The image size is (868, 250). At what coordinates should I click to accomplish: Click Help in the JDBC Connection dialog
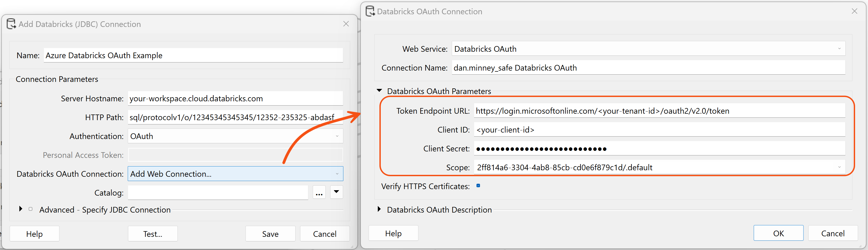[x=34, y=234]
